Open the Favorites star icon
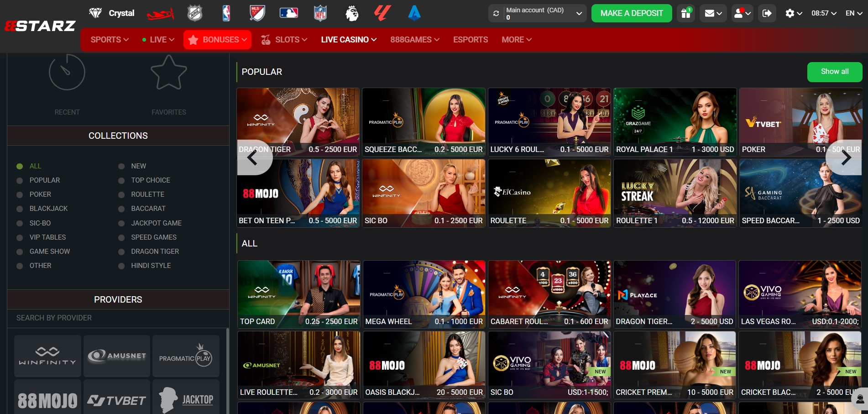Screen dimensions: 868x414 pos(168,73)
